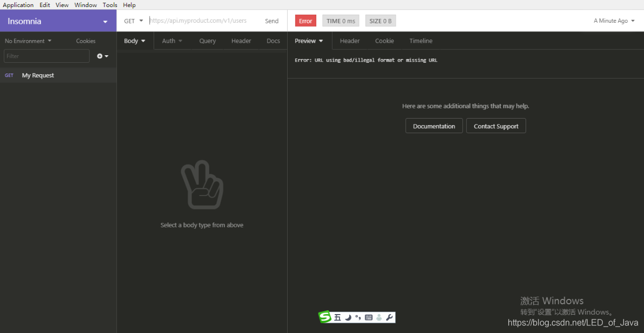Open the A Minute Ago history dropdown

point(614,21)
